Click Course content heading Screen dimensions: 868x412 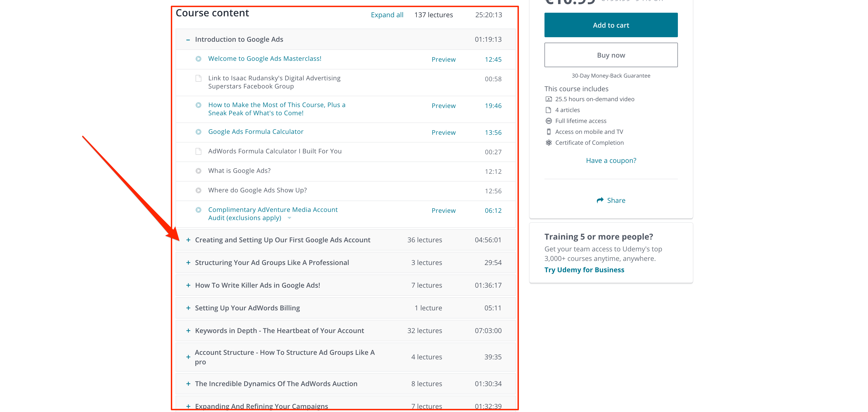pyautogui.click(x=212, y=13)
